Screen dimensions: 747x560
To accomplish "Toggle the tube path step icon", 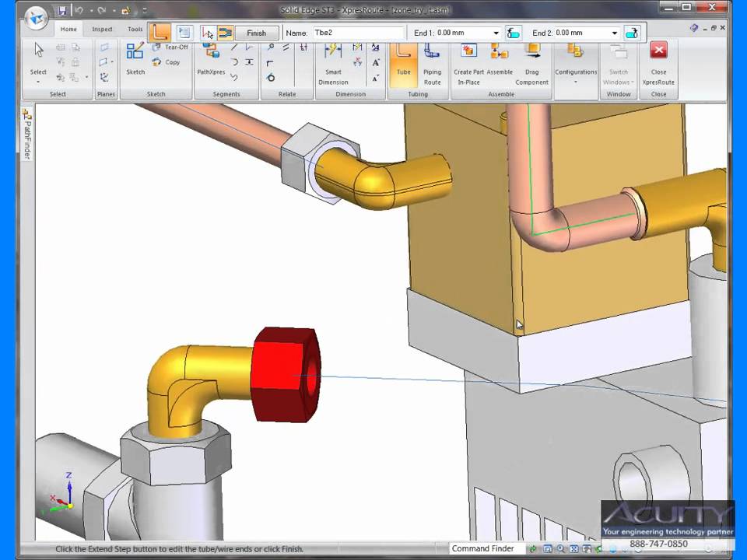I will (159, 33).
